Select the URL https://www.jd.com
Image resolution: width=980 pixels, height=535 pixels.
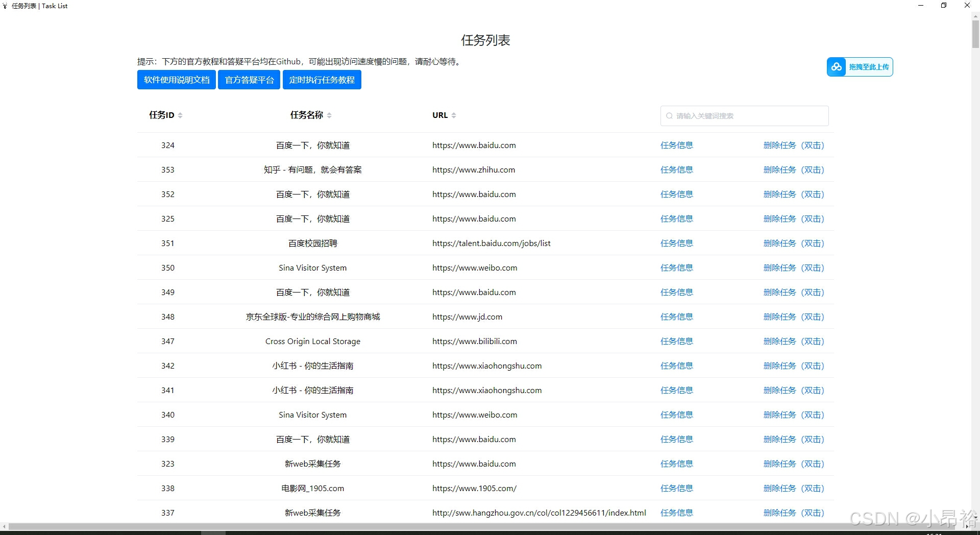467,317
